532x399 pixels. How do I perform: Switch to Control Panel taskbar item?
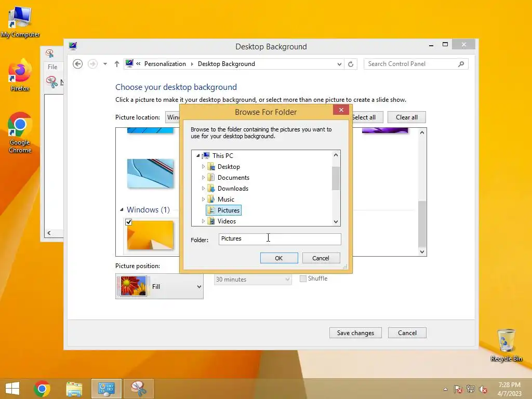[106, 389]
